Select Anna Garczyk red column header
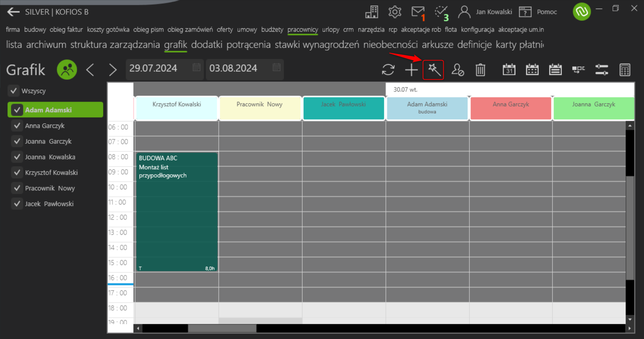Viewport: 644px width, 339px height. click(x=511, y=108)
